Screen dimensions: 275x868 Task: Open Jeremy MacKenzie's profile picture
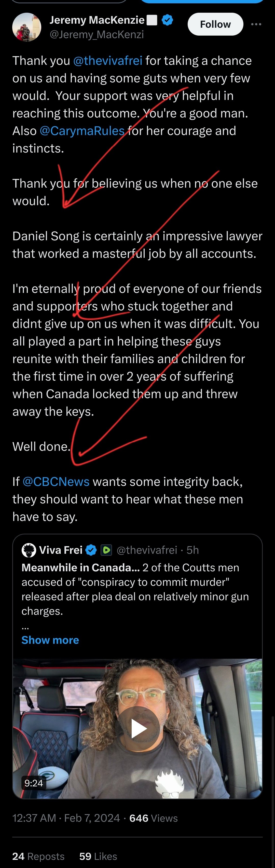[x=27, y=27]
